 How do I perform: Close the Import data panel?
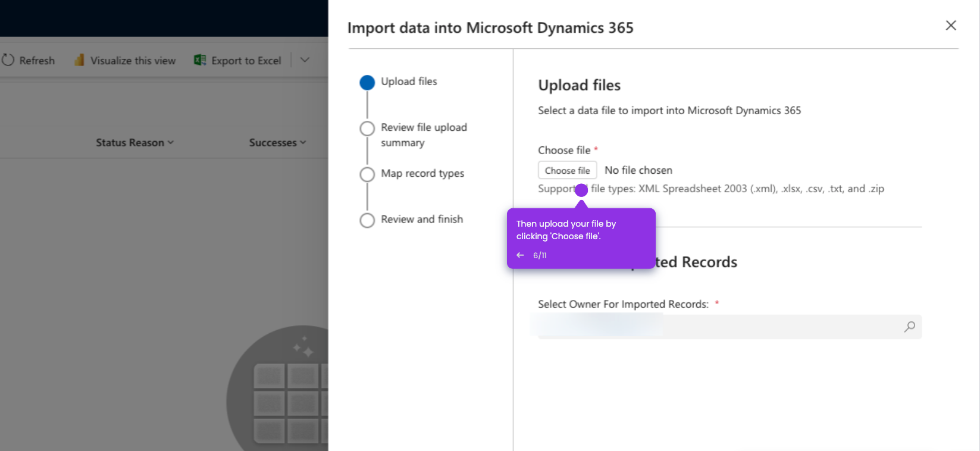pyautogui.click(x=951, y=25)
